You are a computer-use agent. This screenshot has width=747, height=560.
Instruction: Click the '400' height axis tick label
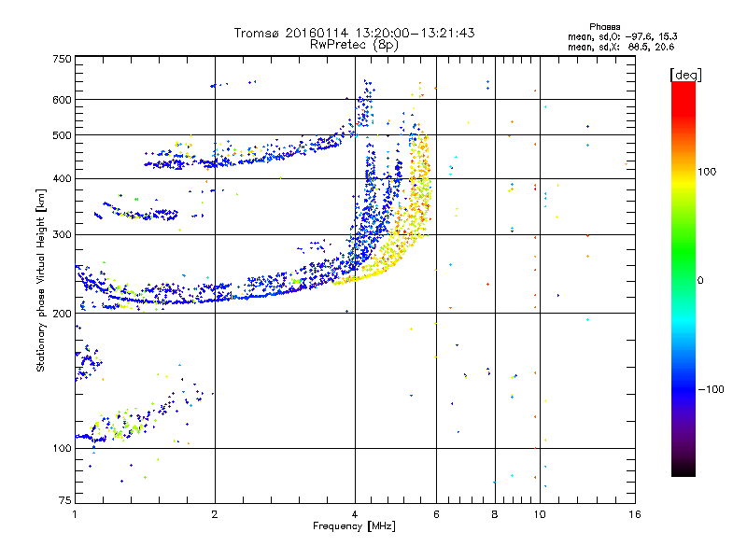pyautogui.click(x=62, y=179)
